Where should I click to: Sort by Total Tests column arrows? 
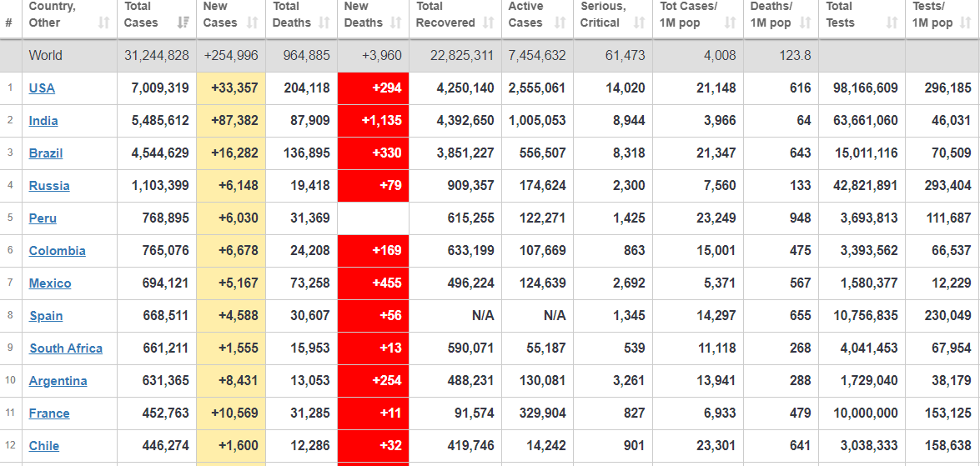(892, 23)
